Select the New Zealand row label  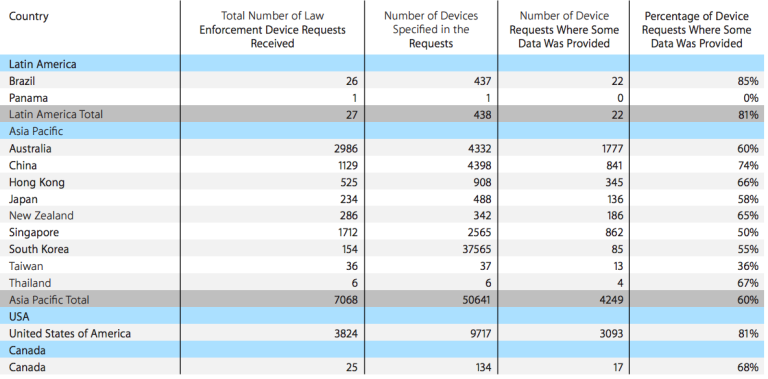(41, 215)
